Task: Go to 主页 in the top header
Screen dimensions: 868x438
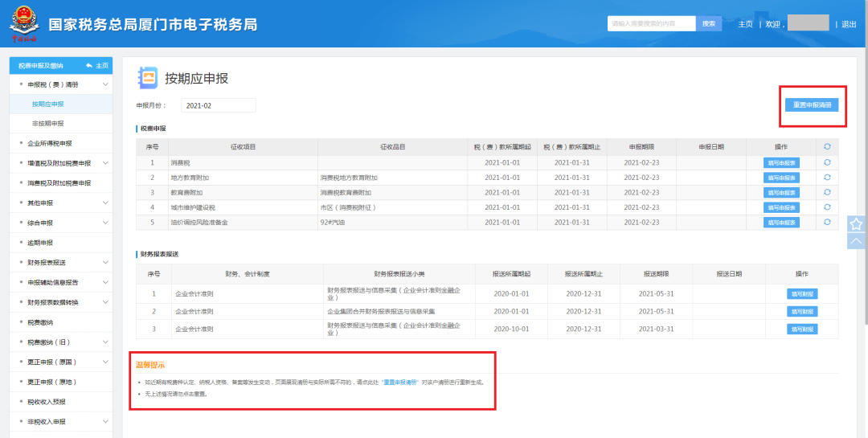Action: click(x=745, y=24)
